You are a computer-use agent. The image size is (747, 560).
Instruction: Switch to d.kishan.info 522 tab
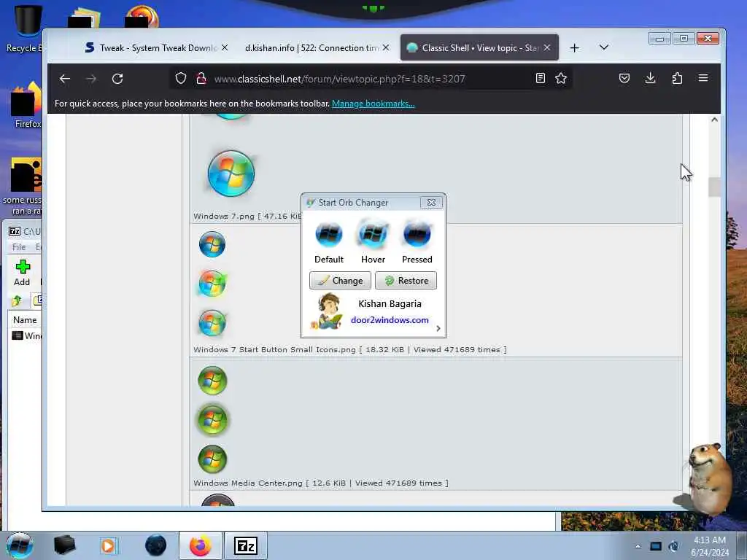point(312,47)
